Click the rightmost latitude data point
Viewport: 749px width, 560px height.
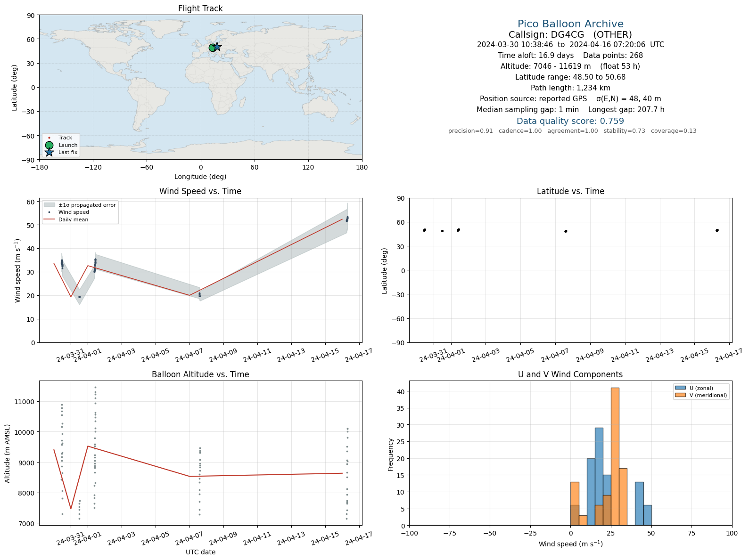click(x=717, y=230)
